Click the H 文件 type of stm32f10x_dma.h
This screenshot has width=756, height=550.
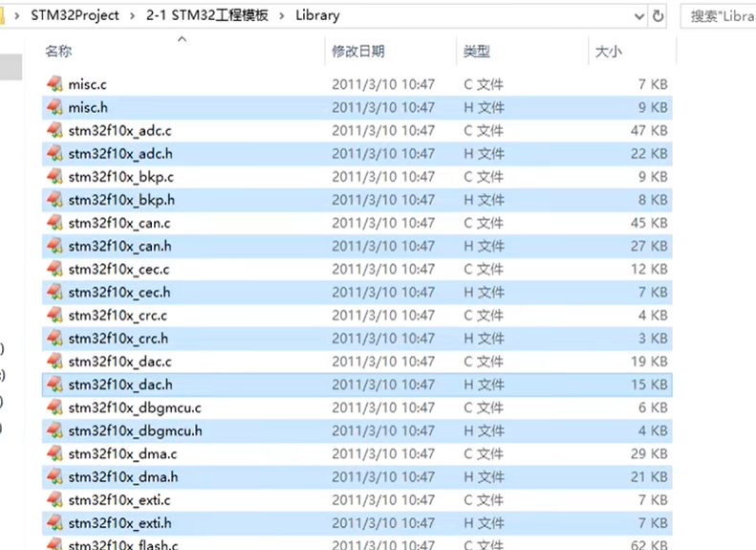[x=484, y=477]
